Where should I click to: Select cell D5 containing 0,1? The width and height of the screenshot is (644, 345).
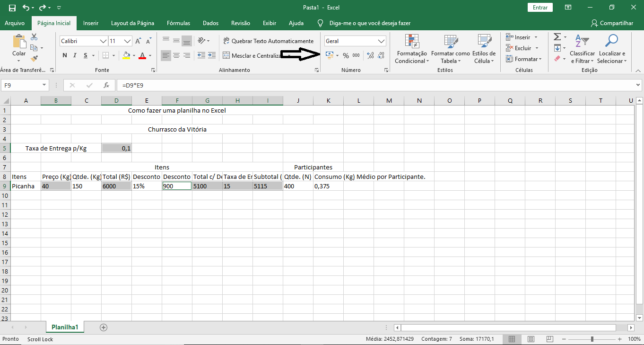point(116,148)
